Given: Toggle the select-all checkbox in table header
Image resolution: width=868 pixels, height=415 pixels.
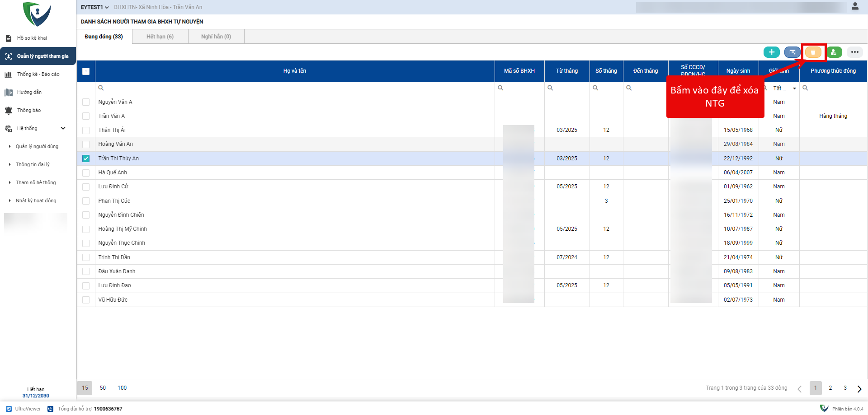Looking at the screenshot, I should (x=86, y=71).
